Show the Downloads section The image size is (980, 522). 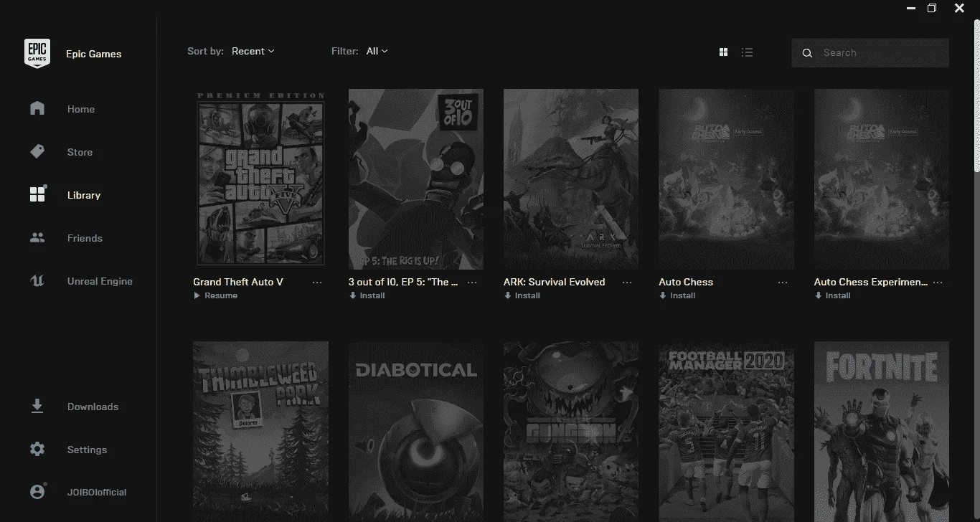point(93,407)
